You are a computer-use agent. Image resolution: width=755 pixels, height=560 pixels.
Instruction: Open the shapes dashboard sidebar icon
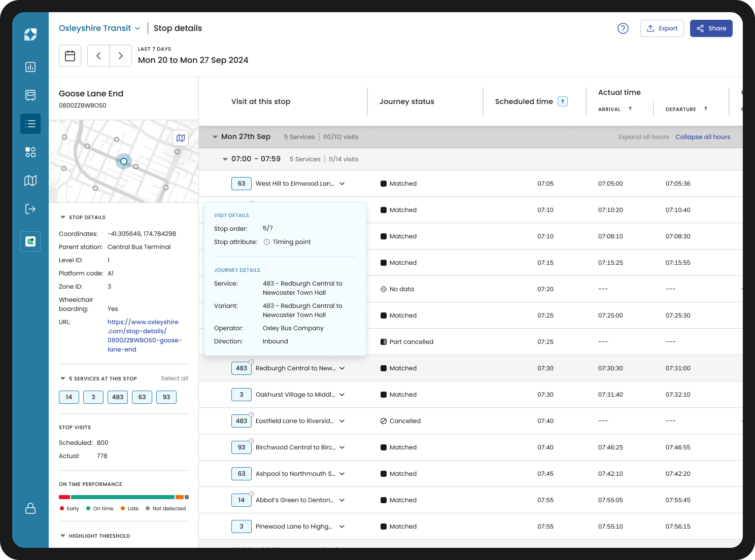(30, 152)
